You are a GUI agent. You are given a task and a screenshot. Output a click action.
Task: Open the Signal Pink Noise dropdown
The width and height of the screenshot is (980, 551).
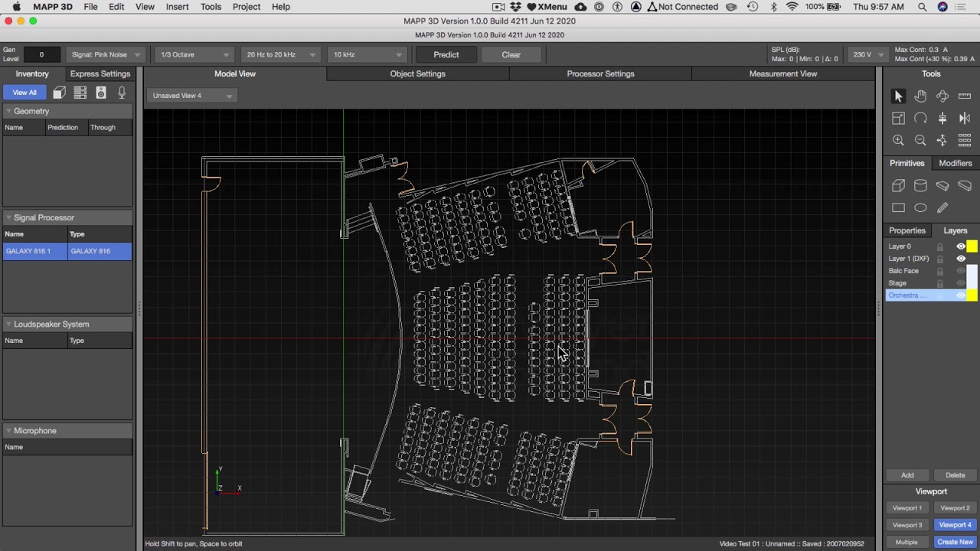(x=106, y=54)
